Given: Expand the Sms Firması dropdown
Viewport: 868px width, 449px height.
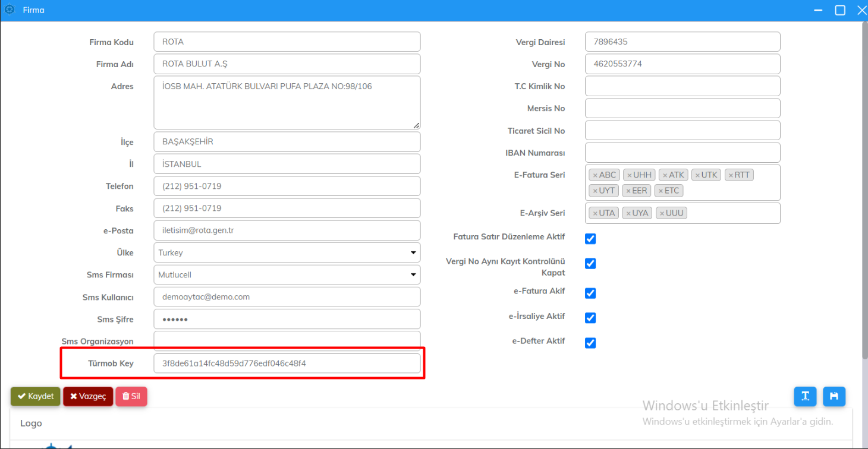Looking at the screenshot, I should [287, 275].
